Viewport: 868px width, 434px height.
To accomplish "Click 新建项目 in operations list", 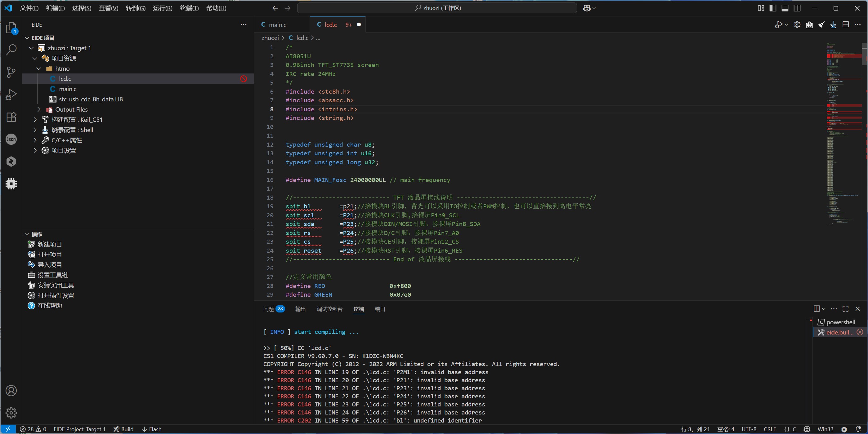I will point(50,245).
